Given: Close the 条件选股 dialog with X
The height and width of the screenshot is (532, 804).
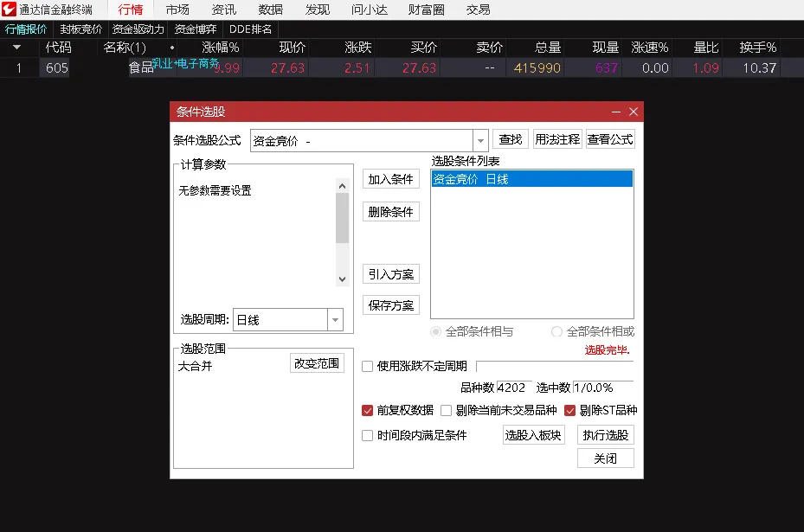Looking at the screenshot, I should pyautogui.click(x=634, y=112).
